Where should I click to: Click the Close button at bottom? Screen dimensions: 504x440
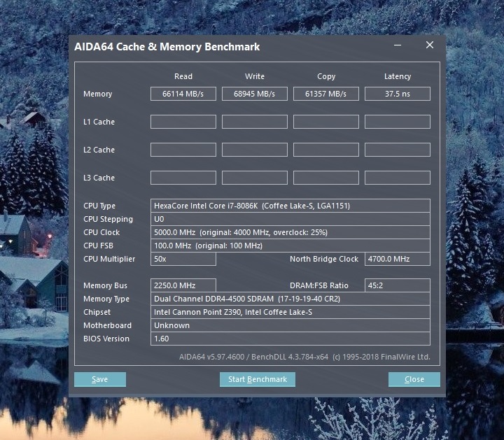click(414, 379)
